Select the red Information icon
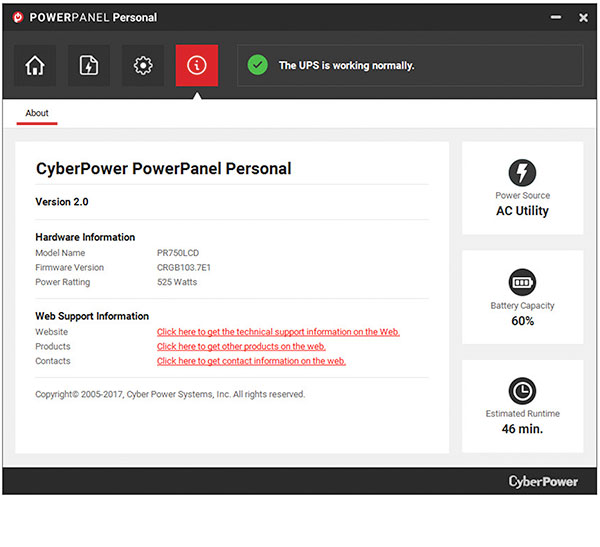The height and width of the screenshot is (547, 600). click(x=197, y=65)
